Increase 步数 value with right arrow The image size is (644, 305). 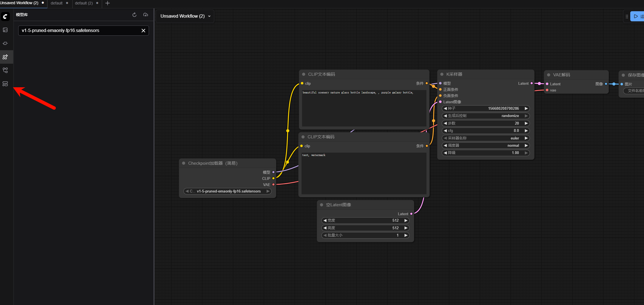(x=526, y=123)
